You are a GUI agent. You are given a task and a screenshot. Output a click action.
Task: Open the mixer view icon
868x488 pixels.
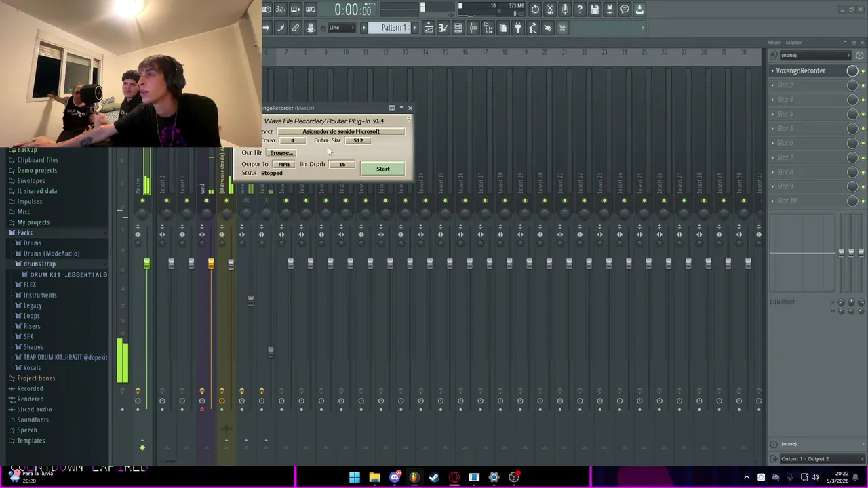click(473, 28)
